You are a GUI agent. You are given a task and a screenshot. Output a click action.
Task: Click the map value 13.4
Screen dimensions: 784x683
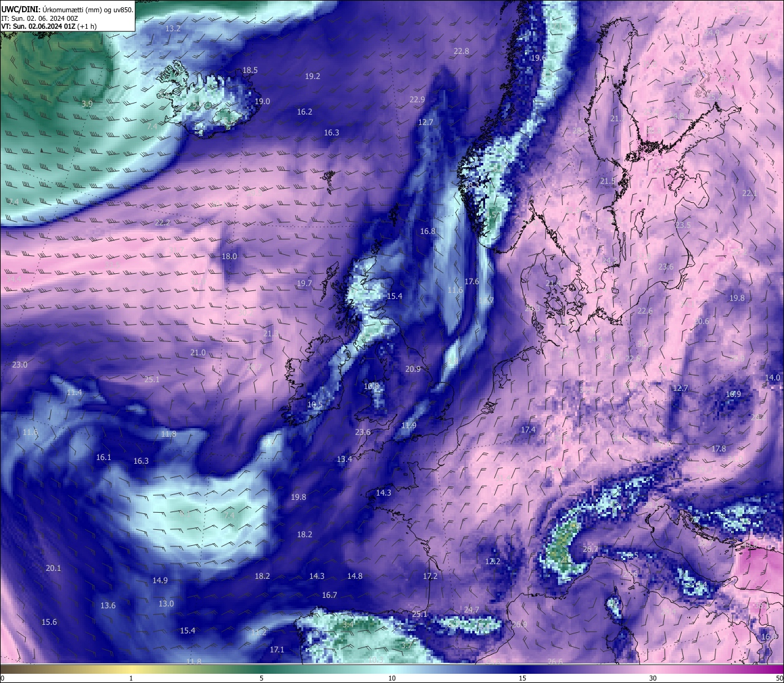(x=344, y=459)
